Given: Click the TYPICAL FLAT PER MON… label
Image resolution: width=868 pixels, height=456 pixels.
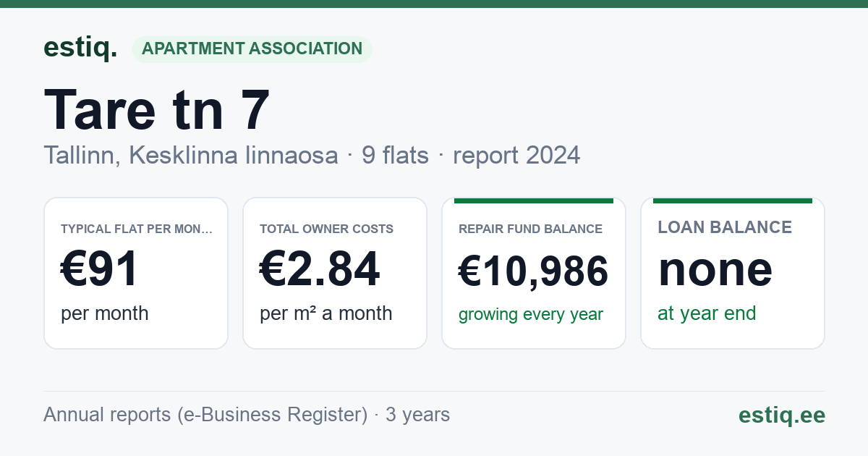Looking at the screenshot, I should 137,229.
